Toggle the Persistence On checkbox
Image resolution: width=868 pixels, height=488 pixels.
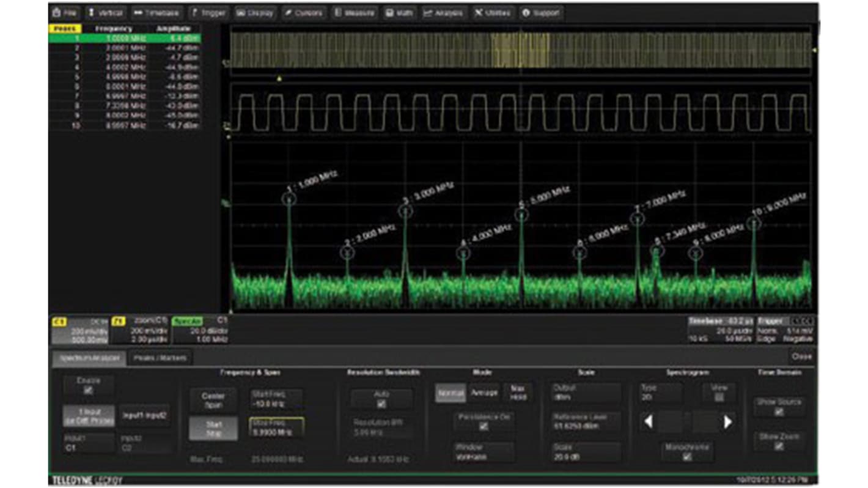484,426
